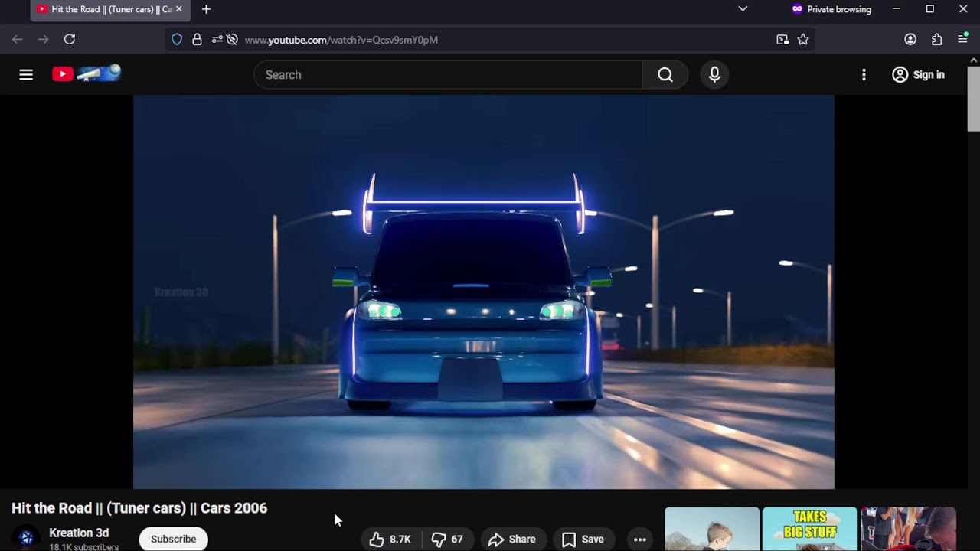Image resolution: width=980 pixels, height=551 pixels.
Task: Start voice search with microphone icon
Action: (714, 74)
